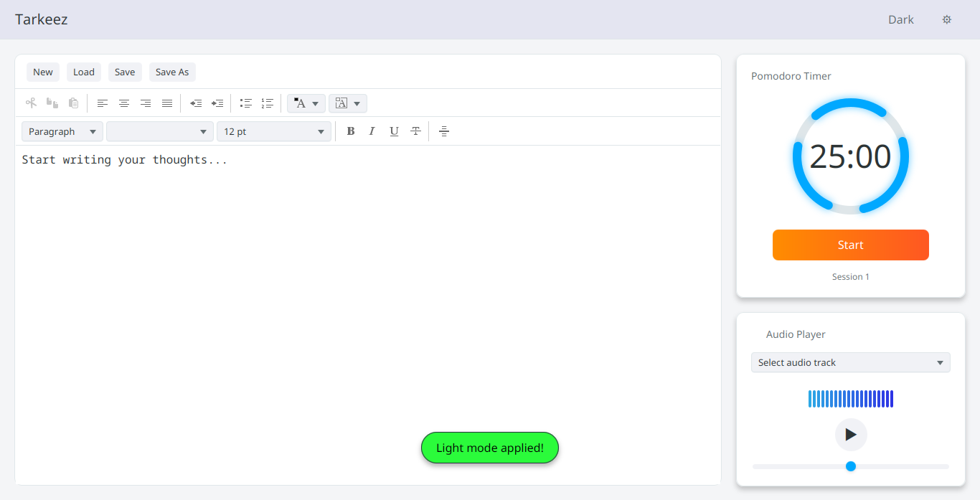Click the Session 1 label
The height and width of the screenshot is (500, 980).
(851, 277)
